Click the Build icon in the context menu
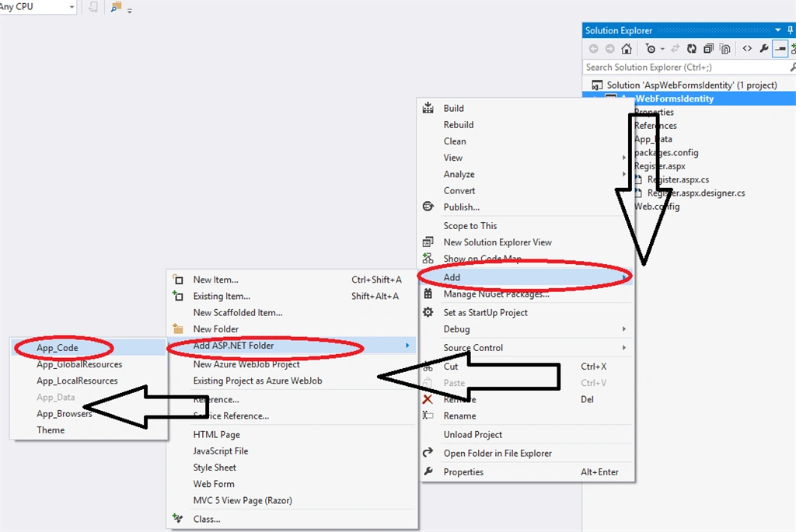796x532 pixels. coord(428,107)
